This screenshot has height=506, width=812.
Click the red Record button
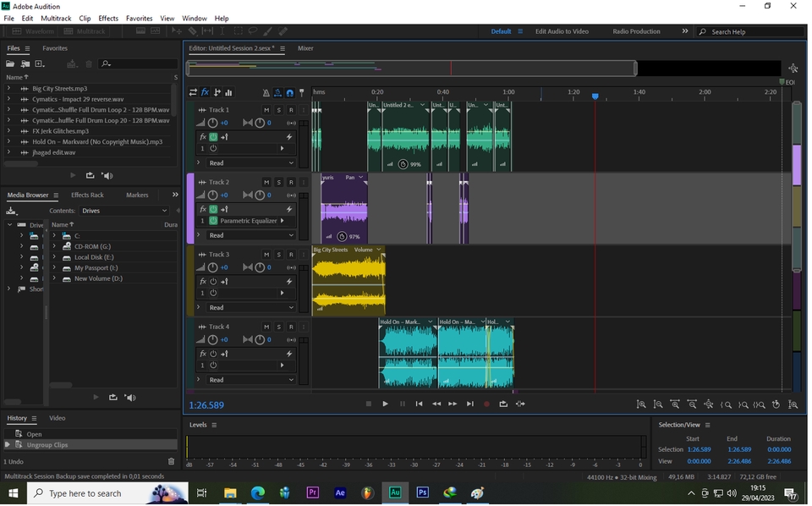pyautogui.click(x=486, y=404)
